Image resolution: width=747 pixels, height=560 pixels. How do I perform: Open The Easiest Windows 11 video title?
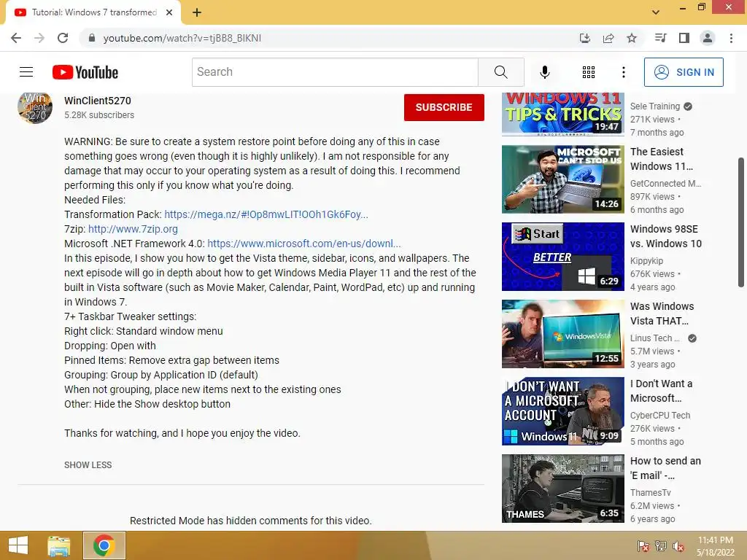tap(661, 159)
